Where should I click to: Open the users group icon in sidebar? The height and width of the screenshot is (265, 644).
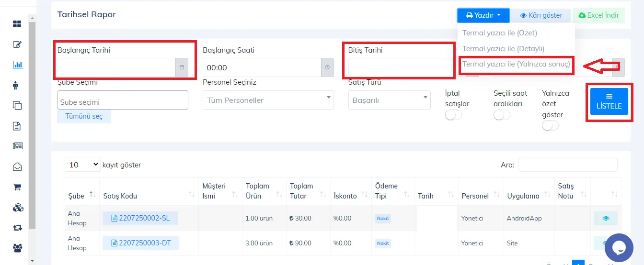click(x=18, y=248)
